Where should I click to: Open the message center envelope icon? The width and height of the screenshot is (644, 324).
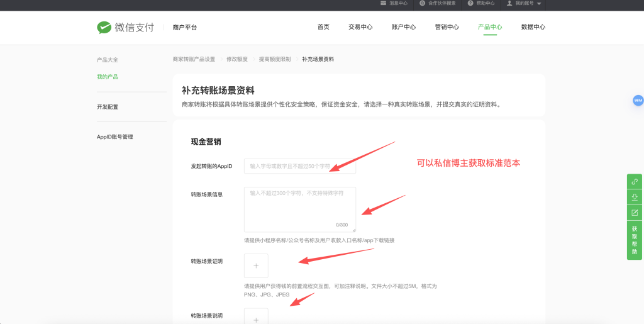383,3
